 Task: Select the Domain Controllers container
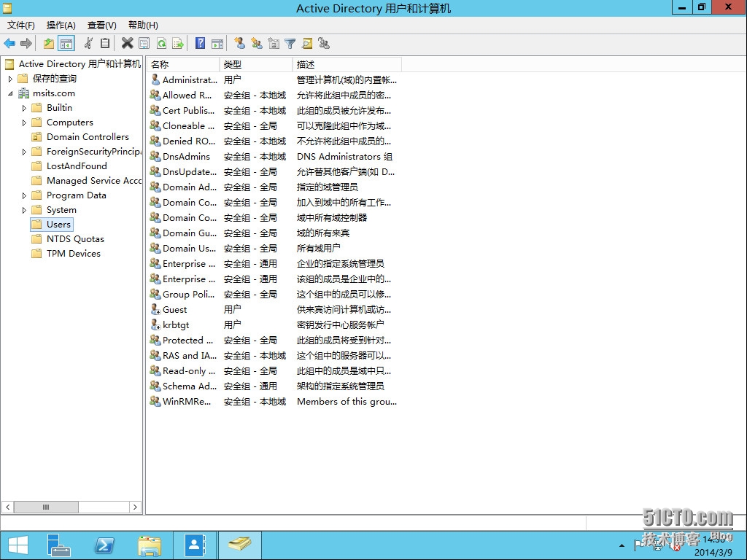[x=88, y=137]
